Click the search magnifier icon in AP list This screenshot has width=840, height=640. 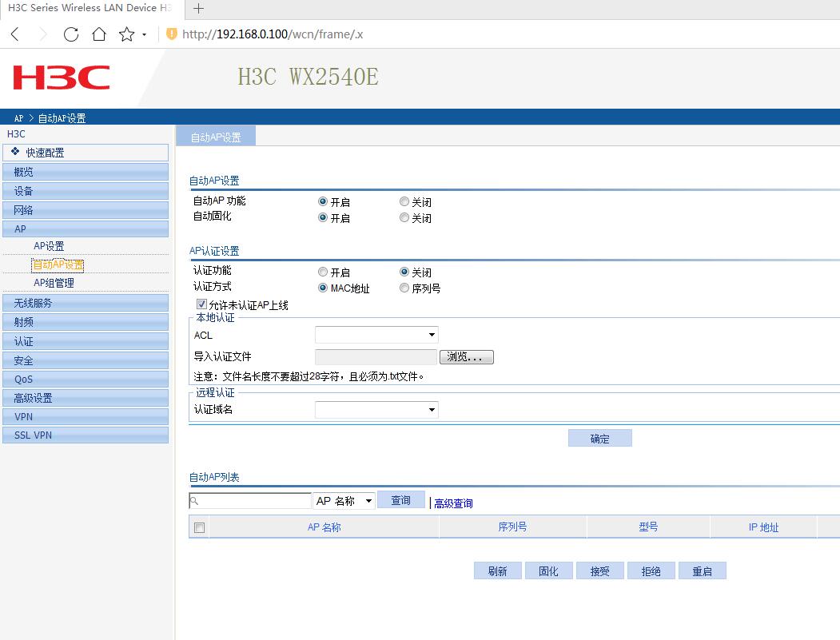(x=194, y=500)
